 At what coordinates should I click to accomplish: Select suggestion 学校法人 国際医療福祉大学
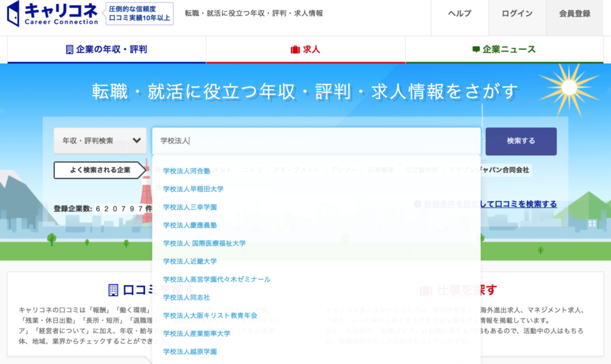pyautogui.click(x=204, y=243)
